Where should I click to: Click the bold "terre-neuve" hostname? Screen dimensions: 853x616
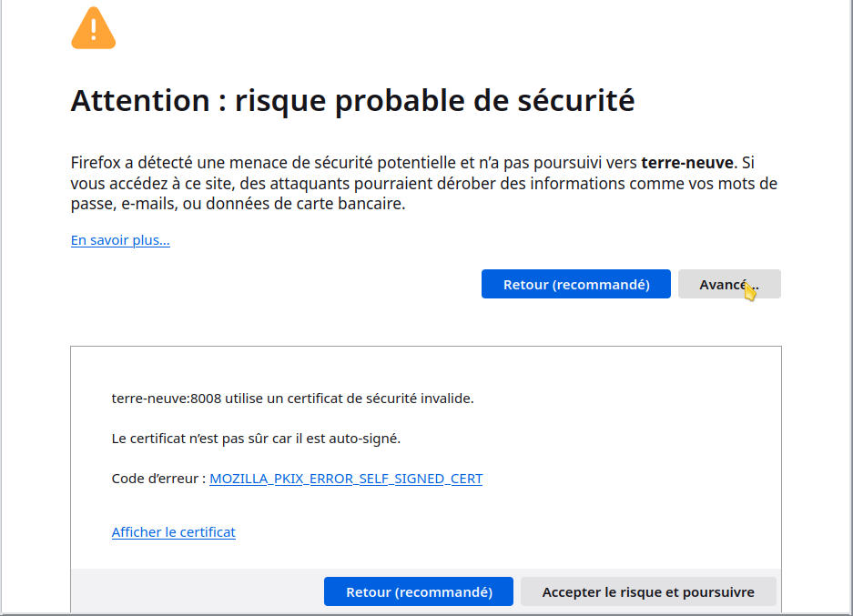[x=687, y=163]
